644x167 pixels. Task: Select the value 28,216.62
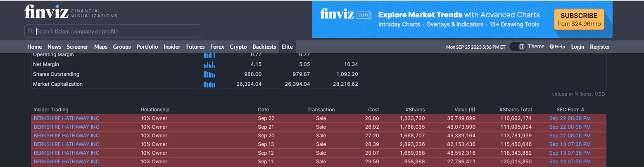[345, 84]
